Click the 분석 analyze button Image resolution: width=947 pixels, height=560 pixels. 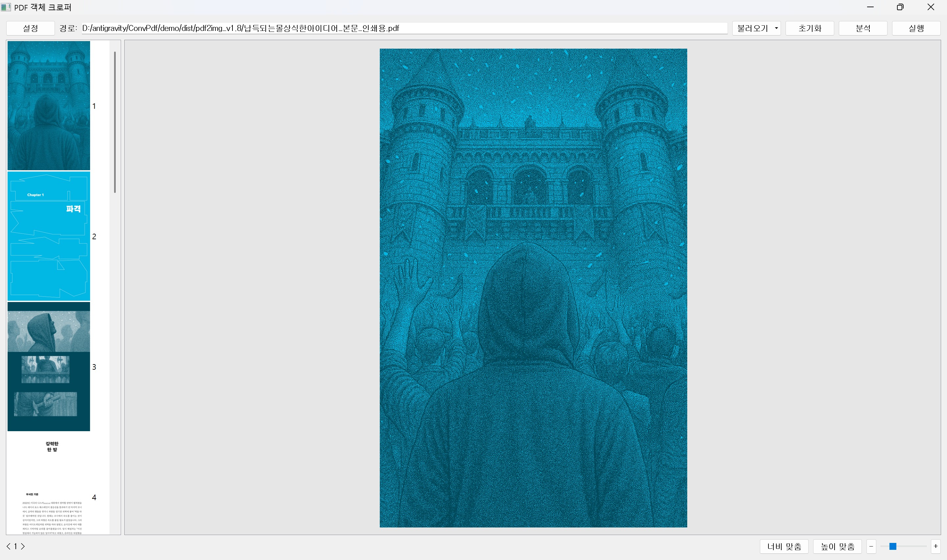tap(862, 28)
